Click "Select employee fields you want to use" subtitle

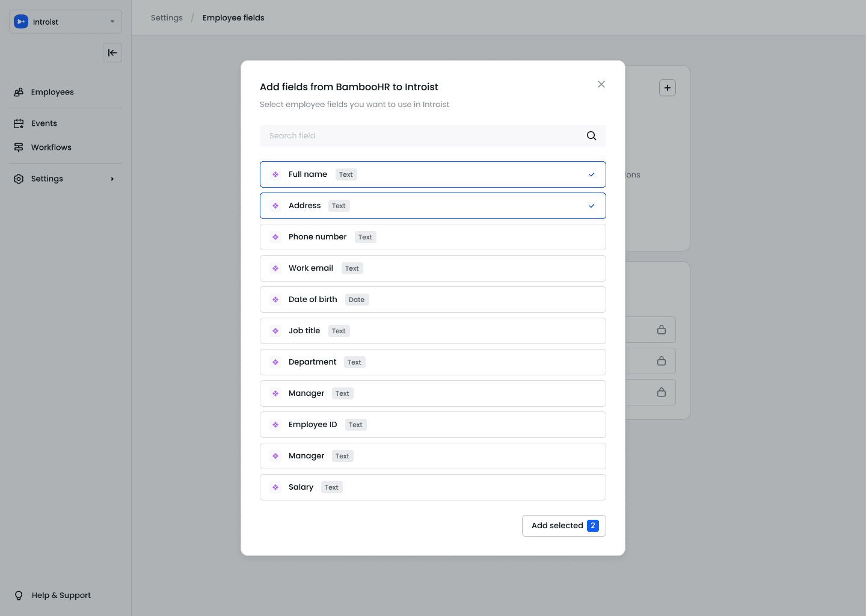[354, 105]
